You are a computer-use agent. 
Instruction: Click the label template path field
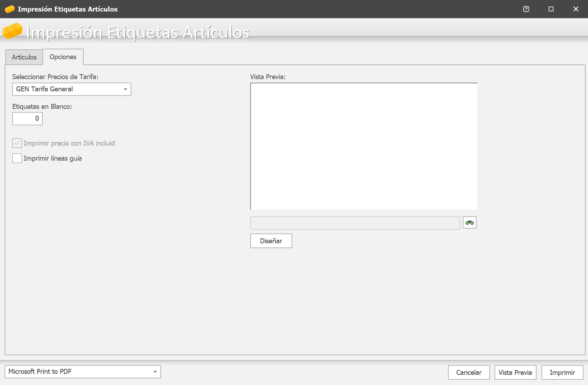355,223
